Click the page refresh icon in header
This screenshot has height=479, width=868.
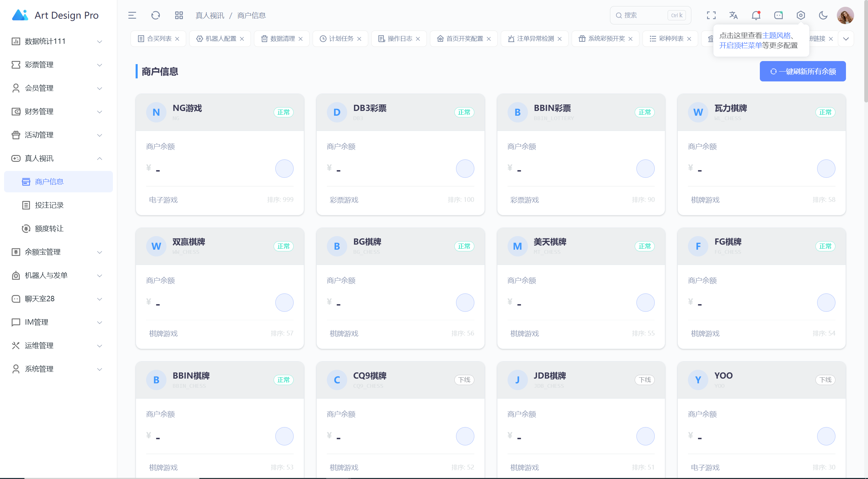(x=155, y=15)
